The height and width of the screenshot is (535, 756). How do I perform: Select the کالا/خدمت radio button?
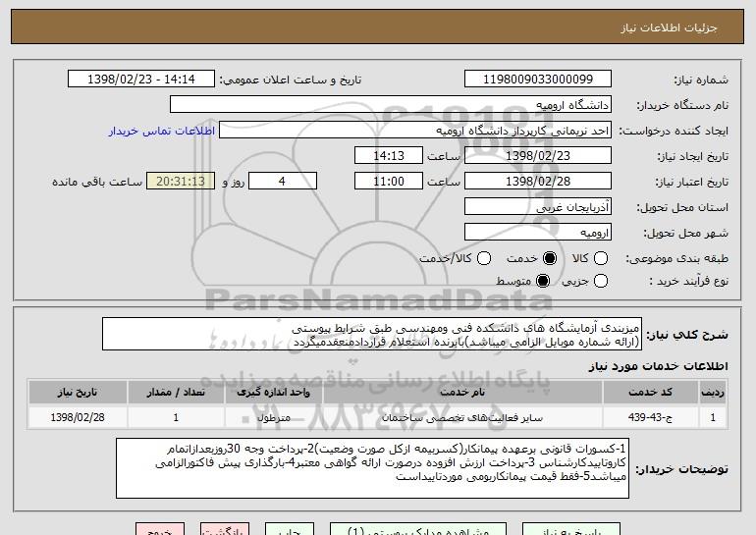pyautogui.click(x=484, y=258)
